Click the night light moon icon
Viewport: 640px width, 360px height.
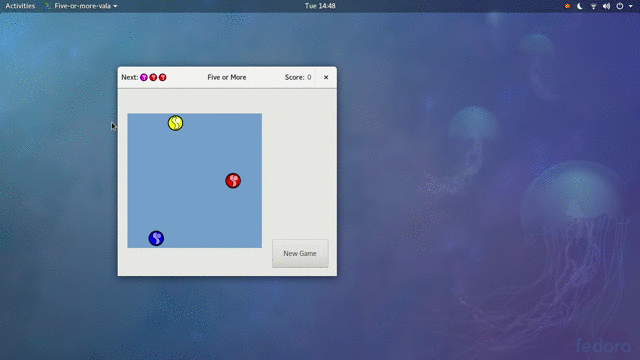[580, 6]
